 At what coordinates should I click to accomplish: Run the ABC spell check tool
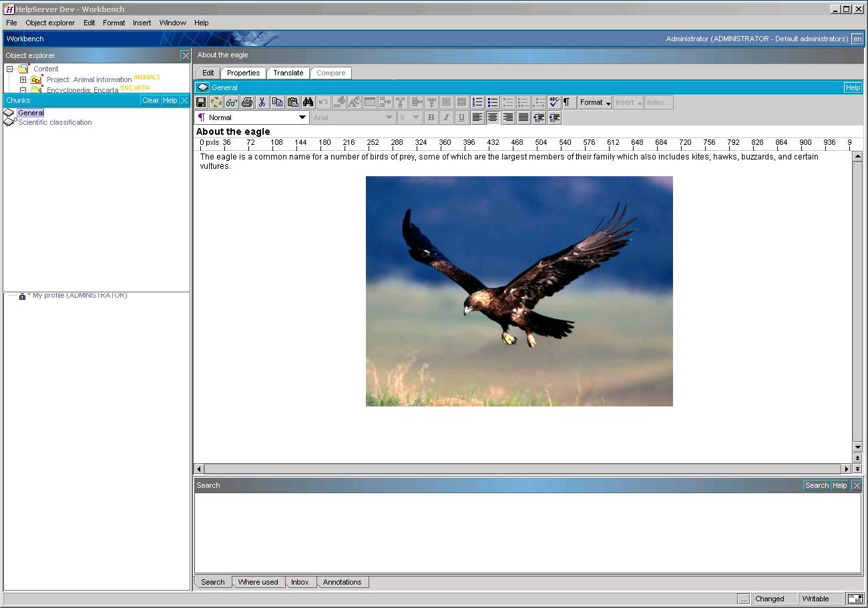click(554, 101)
